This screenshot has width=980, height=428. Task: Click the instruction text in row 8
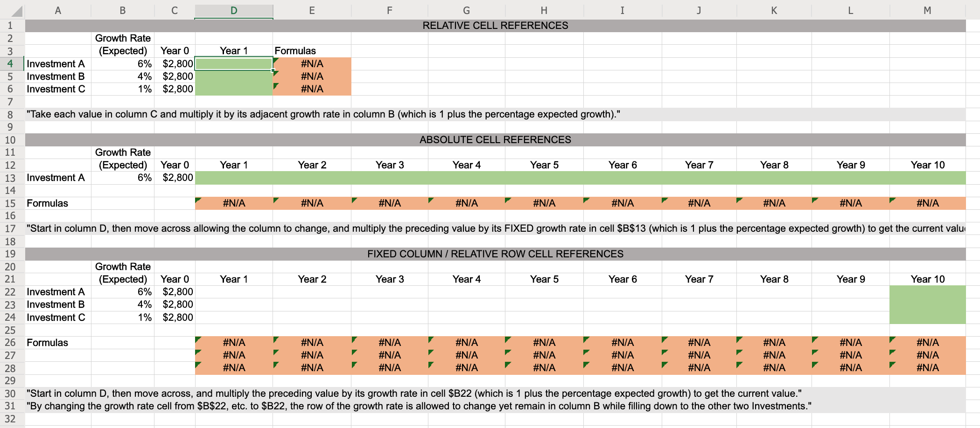pos(323,115)
